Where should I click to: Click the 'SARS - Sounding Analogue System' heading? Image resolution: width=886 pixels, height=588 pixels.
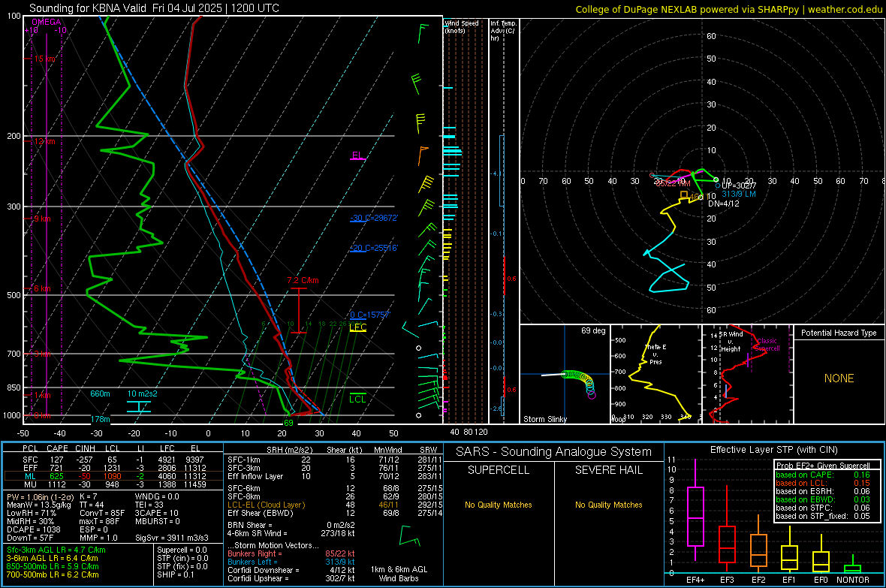[x=553, y=452]
